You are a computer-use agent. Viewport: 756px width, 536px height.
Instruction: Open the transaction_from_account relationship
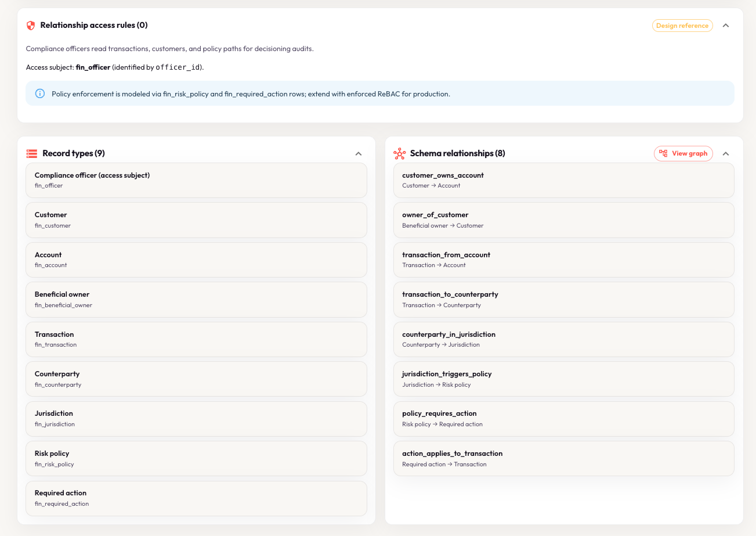pyautogui.click(x=564, y=260)
